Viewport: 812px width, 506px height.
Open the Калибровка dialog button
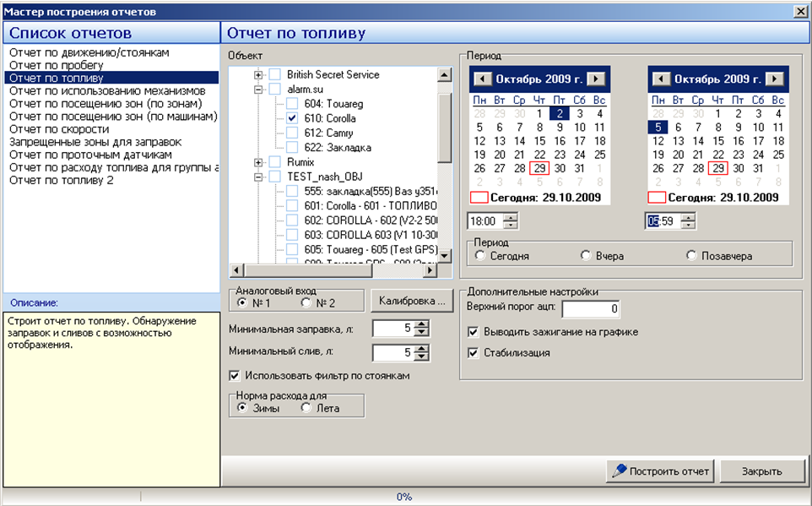(412, 301)
